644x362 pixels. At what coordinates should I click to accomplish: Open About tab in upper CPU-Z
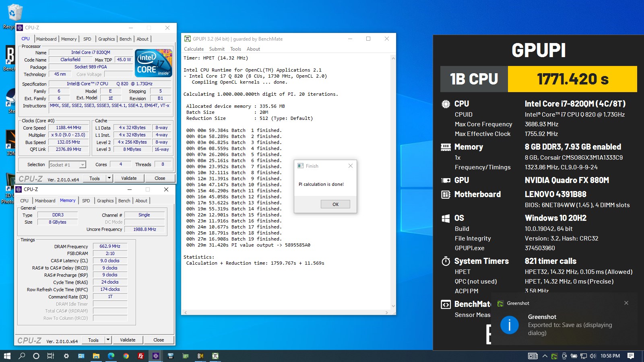pos(142,39)
